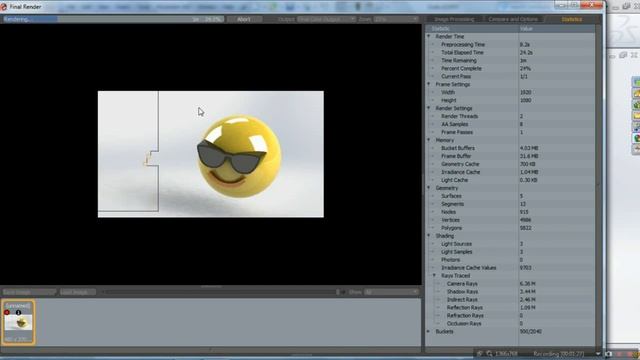Image resolution: width=640 pixels, height=360 pixels.
Task: Select the Segments row
Action: [510, 204]
